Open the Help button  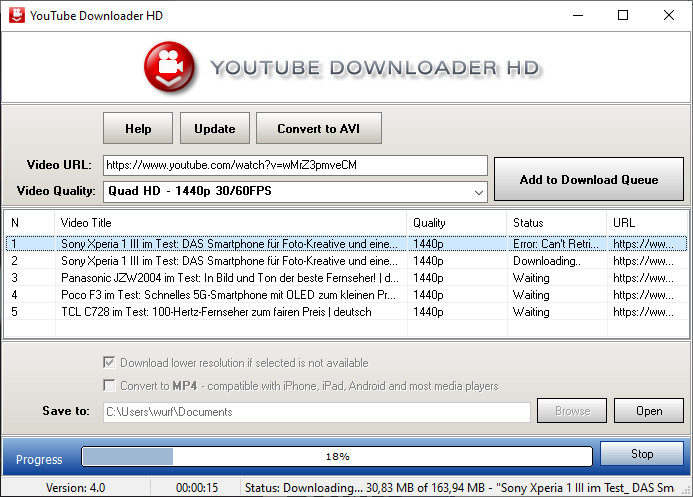[138, 128]
